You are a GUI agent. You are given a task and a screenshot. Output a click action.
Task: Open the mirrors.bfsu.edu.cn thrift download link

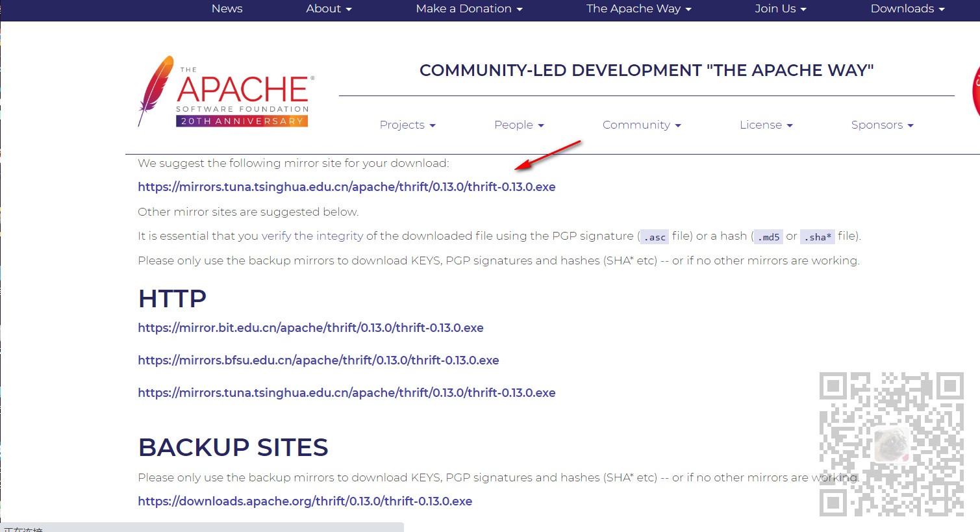(x=318, y=361)
